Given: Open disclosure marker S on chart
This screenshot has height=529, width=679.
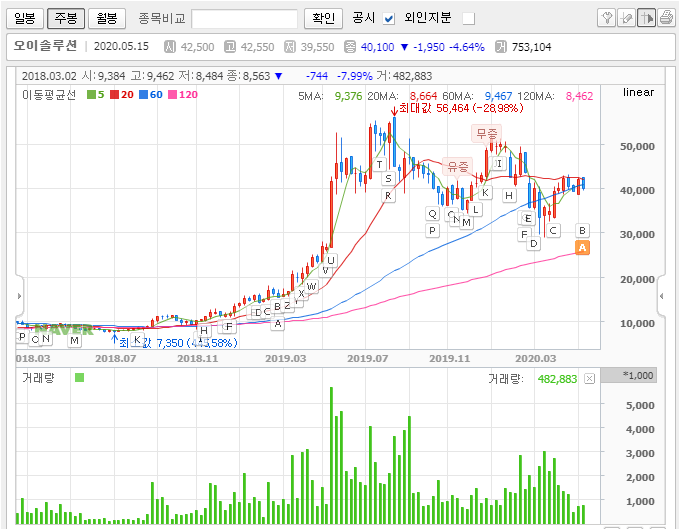Looking at the screenshot, I should [388, 178].
